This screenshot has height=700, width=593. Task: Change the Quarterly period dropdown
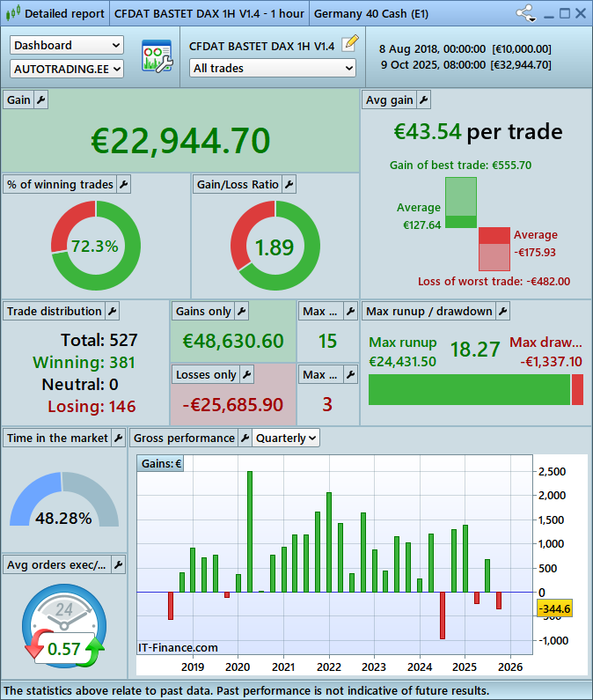click(x=286, y=438)
